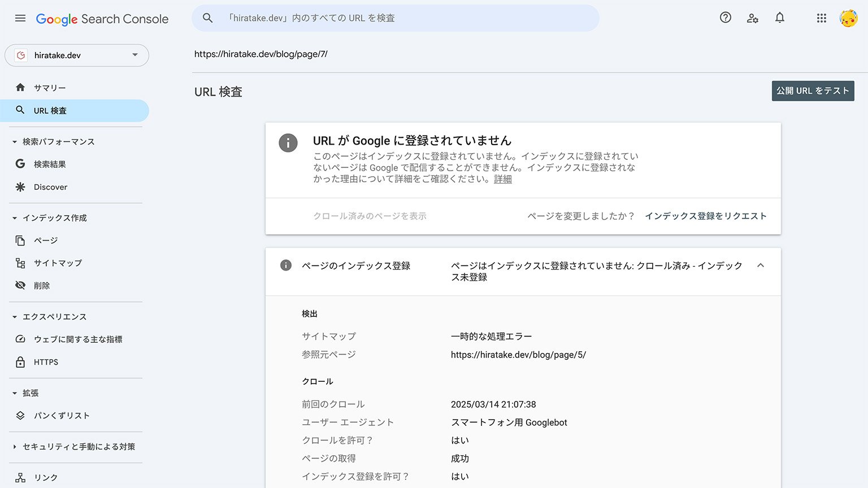Open 検索結果 report
Viewport: 868px width, 488px height.
[75, 164]
